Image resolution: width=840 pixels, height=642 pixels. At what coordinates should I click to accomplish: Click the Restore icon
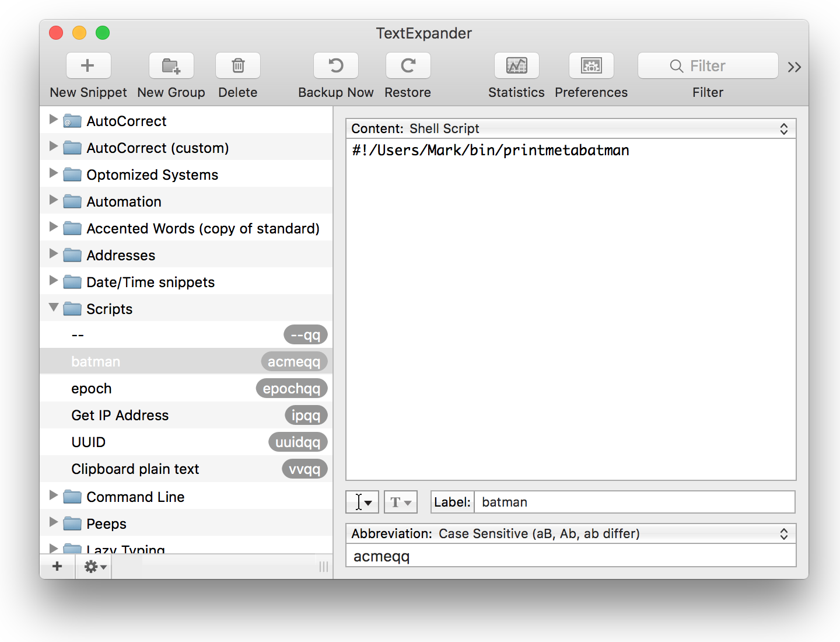(x=408, y=65)
